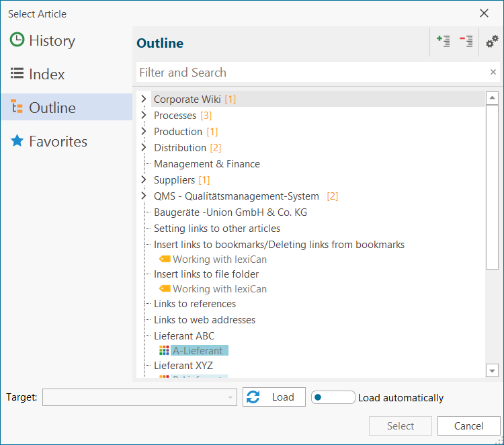This screenshot has width=504, height=445.
Task: Click the expand all outline icon
Action: pyautogui.click(x=444, y=42)
